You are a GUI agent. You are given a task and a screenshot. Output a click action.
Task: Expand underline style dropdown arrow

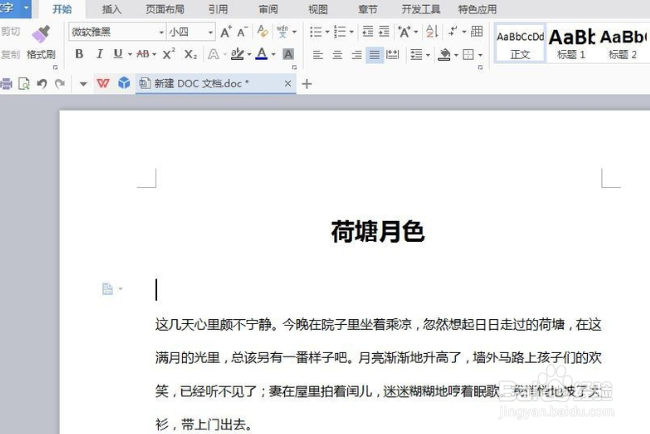point(130,54)
